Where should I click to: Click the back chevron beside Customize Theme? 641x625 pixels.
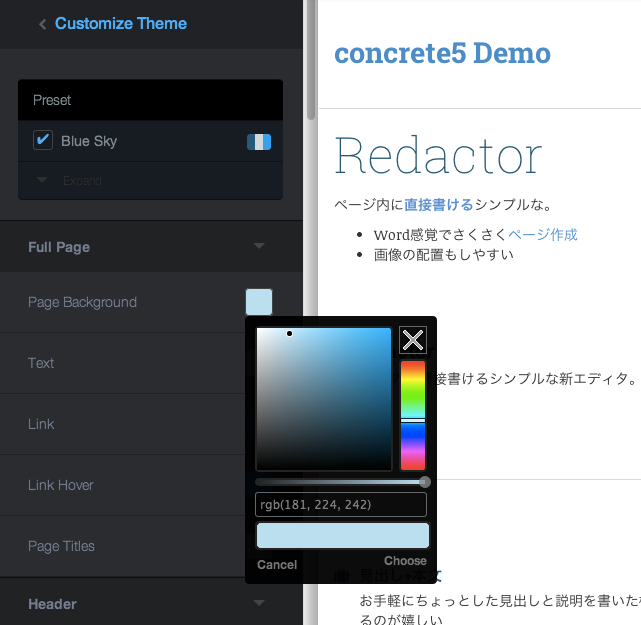click(x=42, y=24)
